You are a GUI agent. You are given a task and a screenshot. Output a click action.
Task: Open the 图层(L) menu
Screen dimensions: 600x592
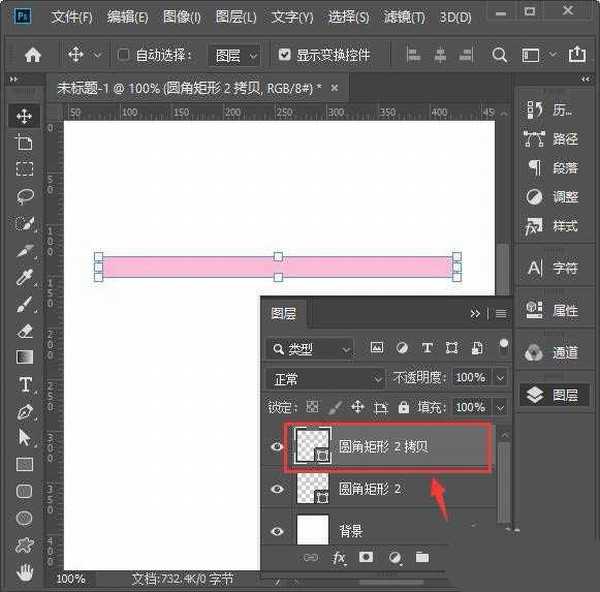tap(236, 17)
